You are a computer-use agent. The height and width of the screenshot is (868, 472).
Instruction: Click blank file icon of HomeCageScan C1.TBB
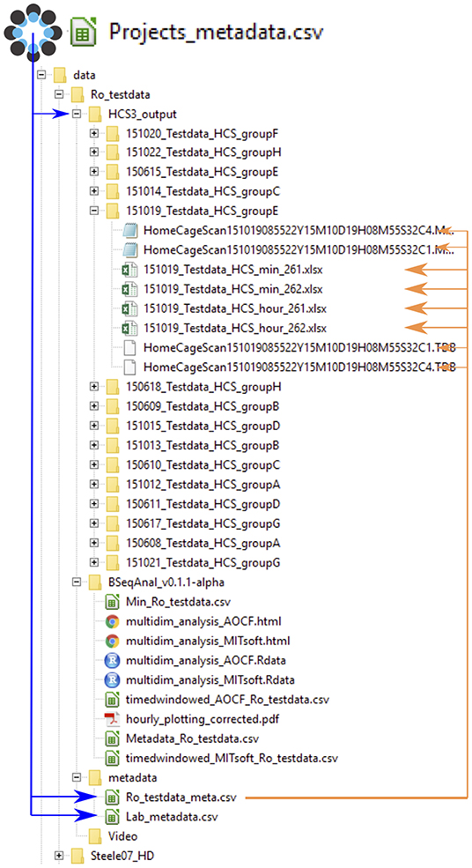click(129, 348)
